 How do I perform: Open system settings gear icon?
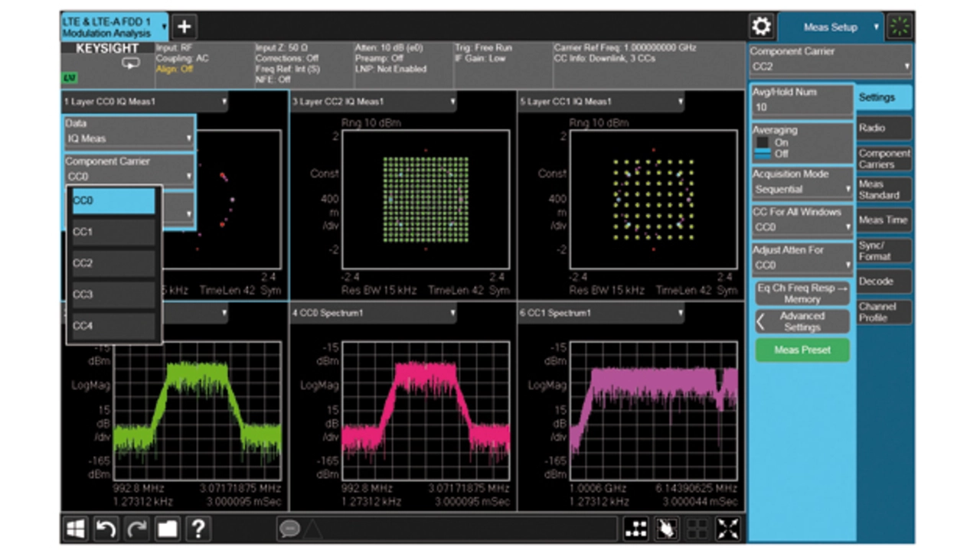click(761, 27)
